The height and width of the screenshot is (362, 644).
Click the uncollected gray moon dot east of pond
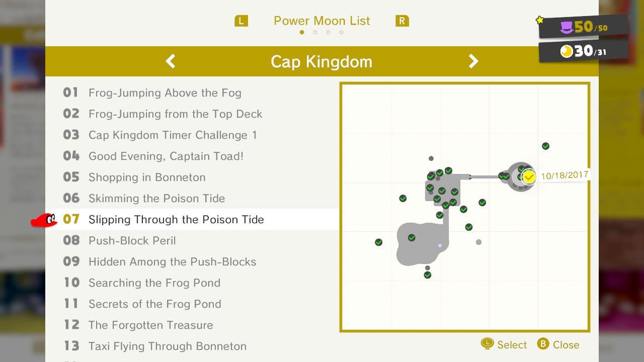478,242
